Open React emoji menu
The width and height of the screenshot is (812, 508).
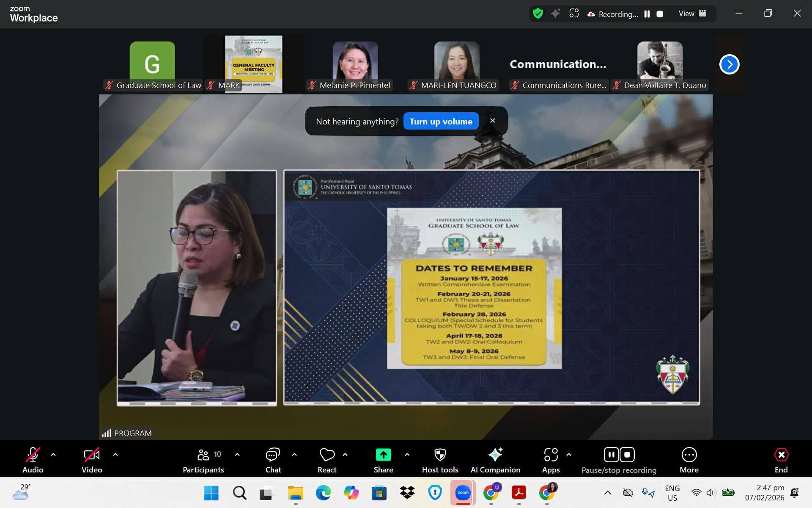(x=327, y=460)
